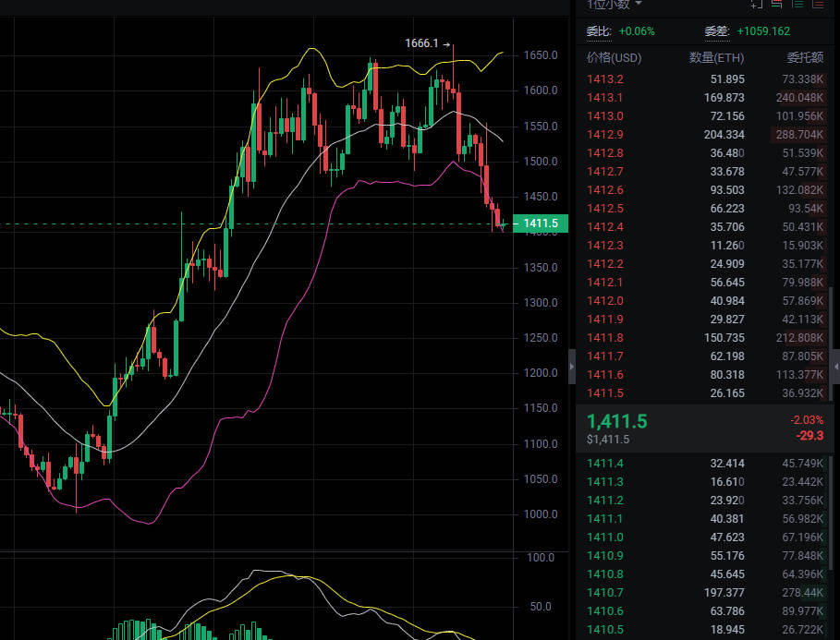Switch order book to red asks-only view

pyautogui.click(x=817, y=5)
